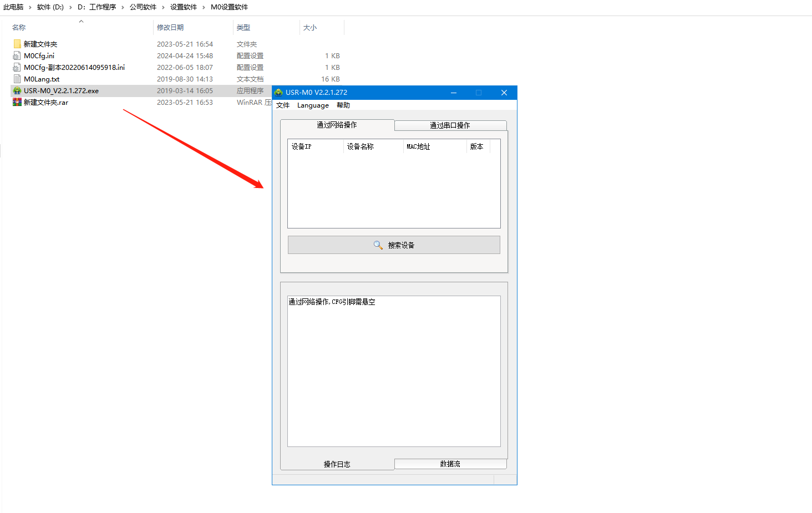Open the 帮助 menu
Screen dimensions: 812x513
tap(343, 105)
